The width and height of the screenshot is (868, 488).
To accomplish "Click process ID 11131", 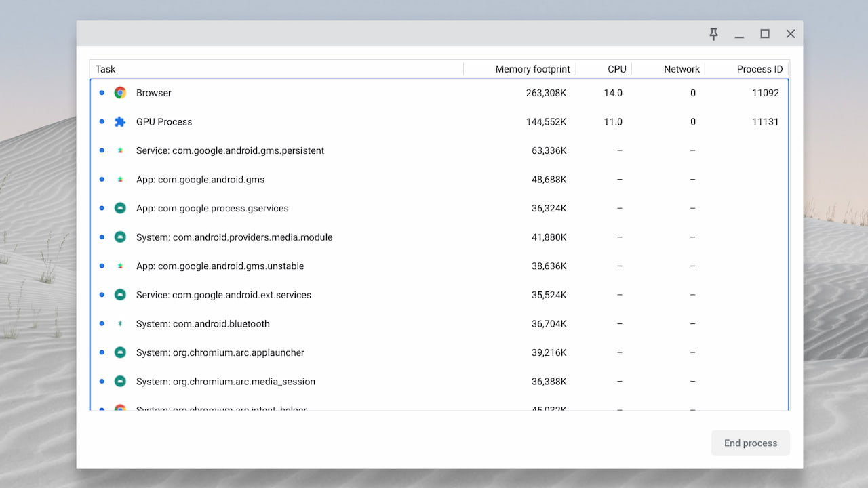I will pyautogui.click(x=766, y=122).
